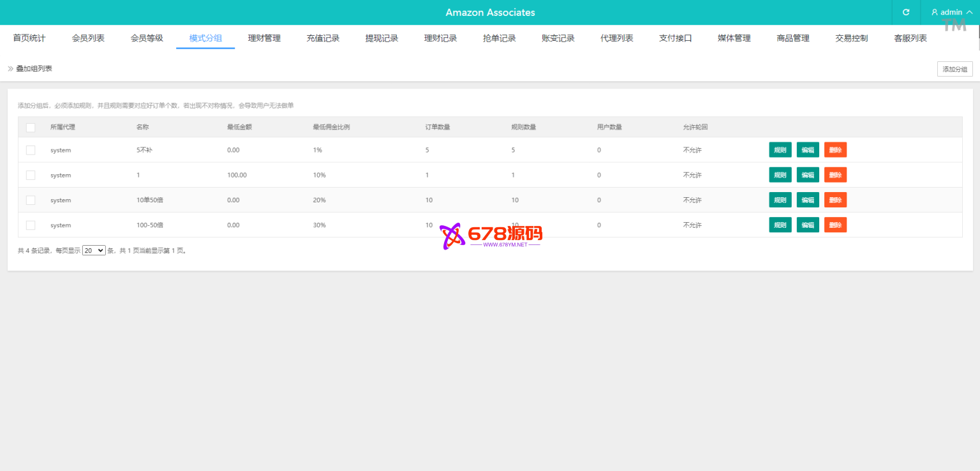Edit the 5不补 group
980x471 pixels.
point(808,150)
